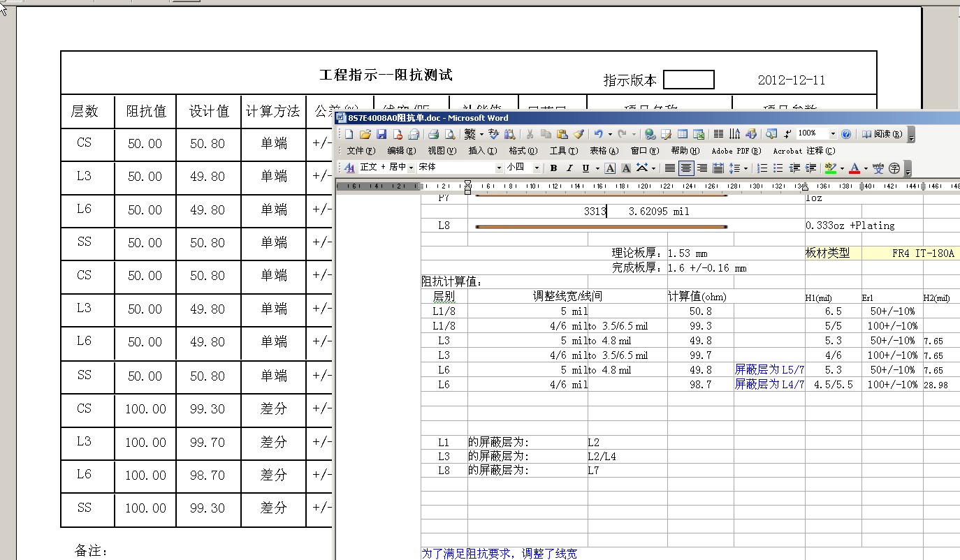Open Microsoft Word Help question-mark icon
960x560 pixels.
click(846, 134)
